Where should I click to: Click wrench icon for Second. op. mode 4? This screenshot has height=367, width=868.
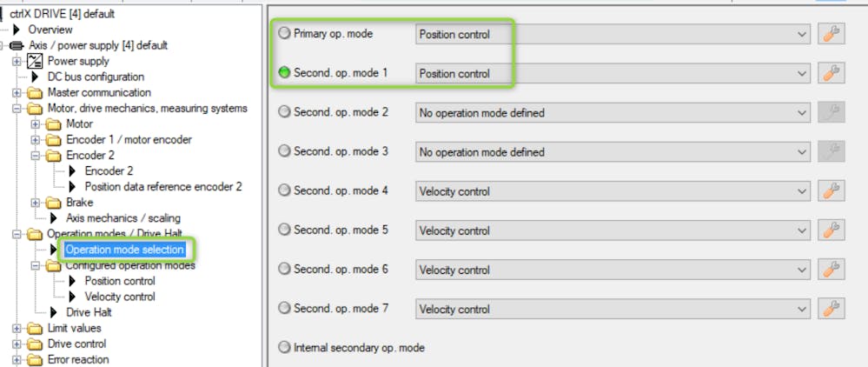click(832, 191)
